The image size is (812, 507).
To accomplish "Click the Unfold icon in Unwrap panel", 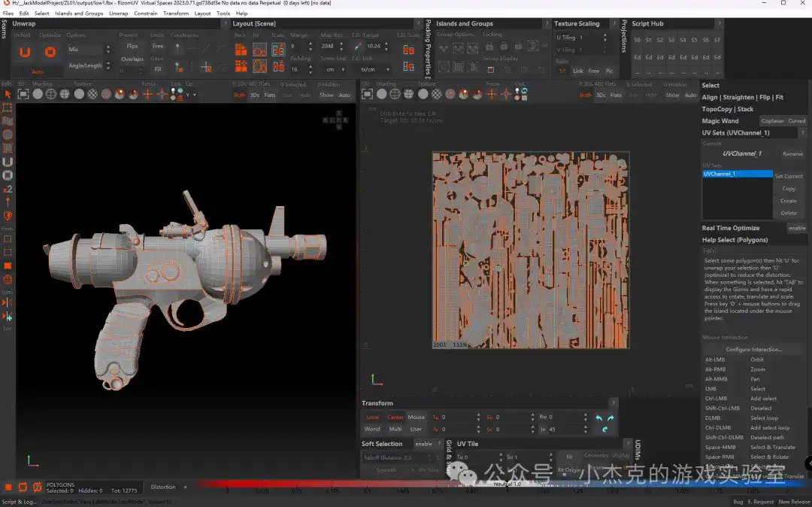I will (x=25, y=52).
